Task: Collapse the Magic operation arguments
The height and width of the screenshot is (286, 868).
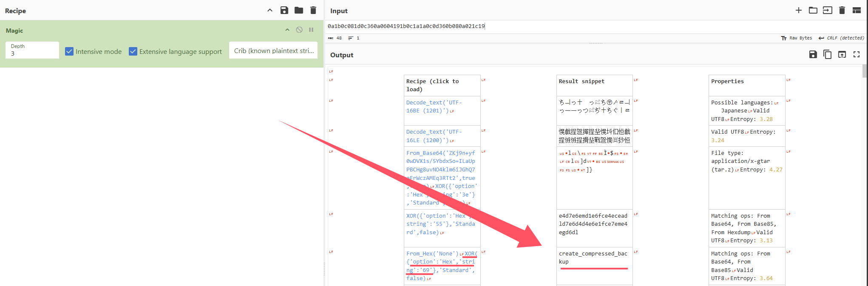Action: point(287,30)
